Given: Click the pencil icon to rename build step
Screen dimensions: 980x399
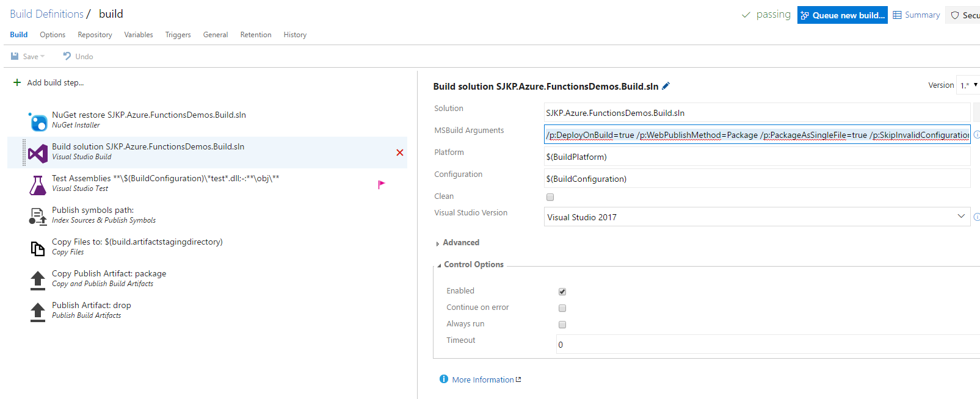Looking at the screenshot, I should click(666, 86).
